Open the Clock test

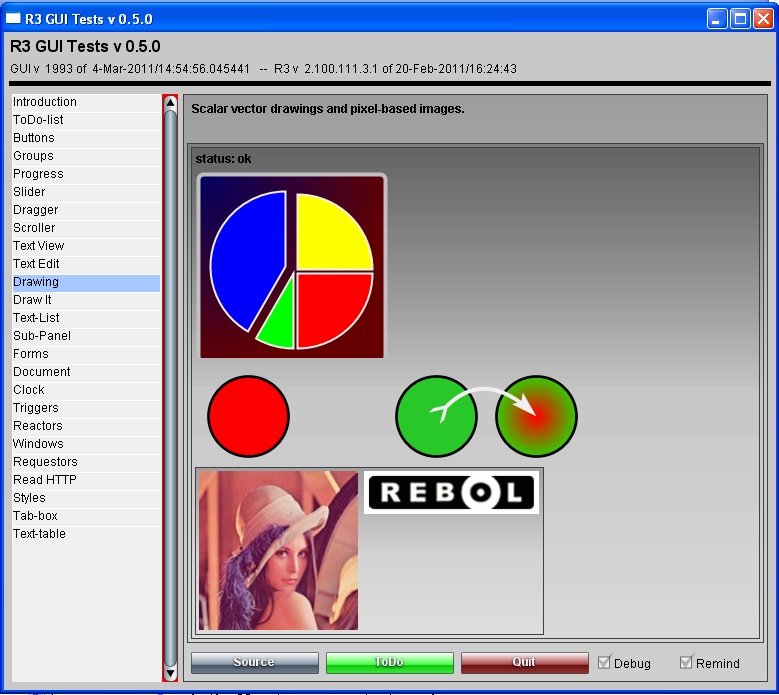click(86, 390)
